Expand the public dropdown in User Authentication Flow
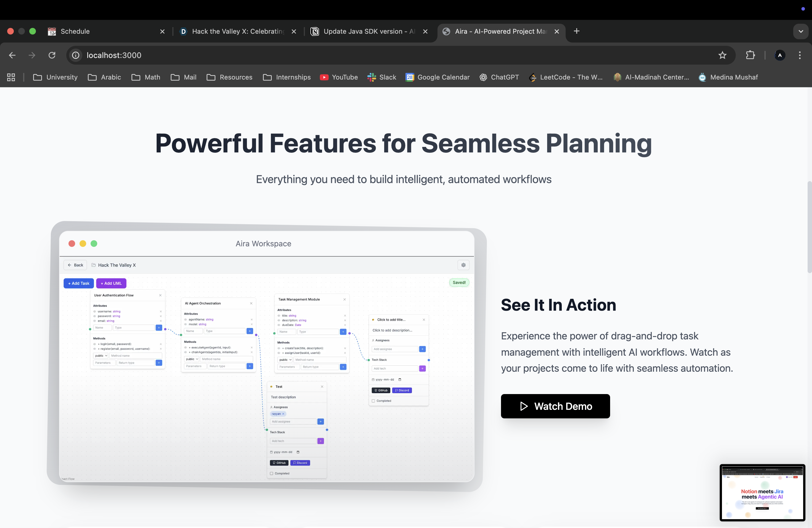Image resolution: width=812 pixels, height=528 pixels. [101, 356]
